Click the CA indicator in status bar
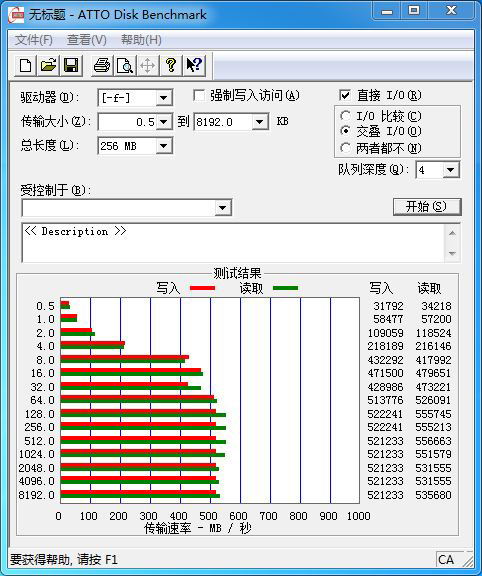 tap(446, 559)
